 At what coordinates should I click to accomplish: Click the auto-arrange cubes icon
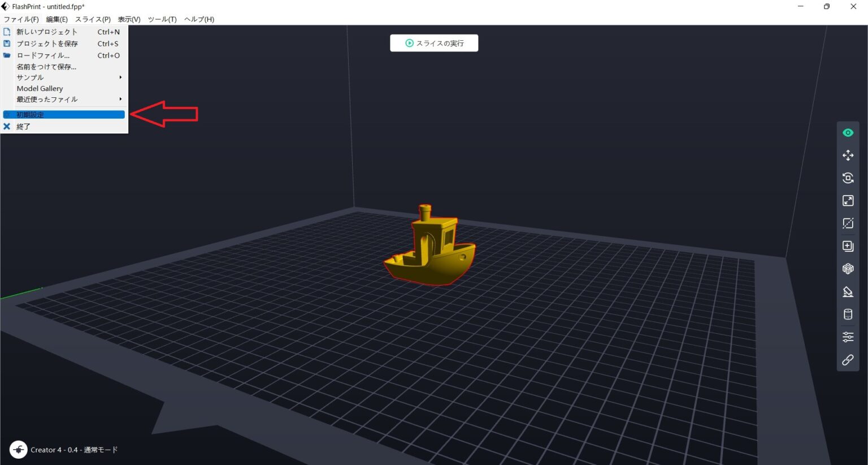click(x=848, y=269)
